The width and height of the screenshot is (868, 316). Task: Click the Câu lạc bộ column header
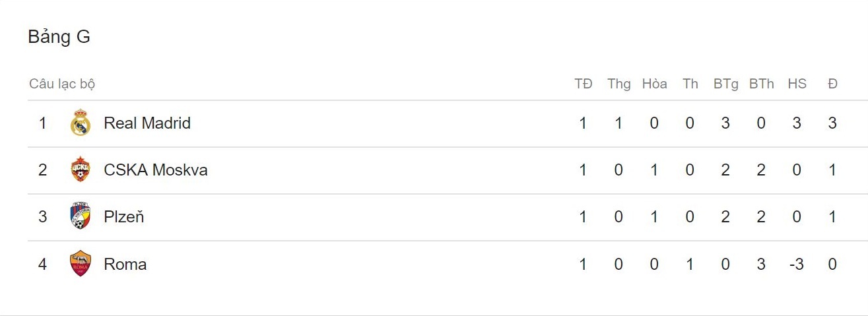click(x=62, y=84)
